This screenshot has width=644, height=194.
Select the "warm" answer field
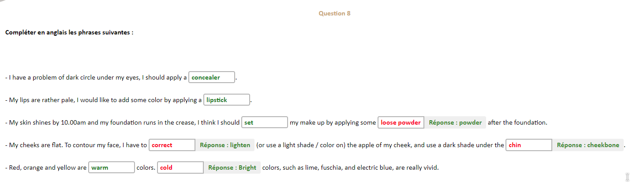111,167
